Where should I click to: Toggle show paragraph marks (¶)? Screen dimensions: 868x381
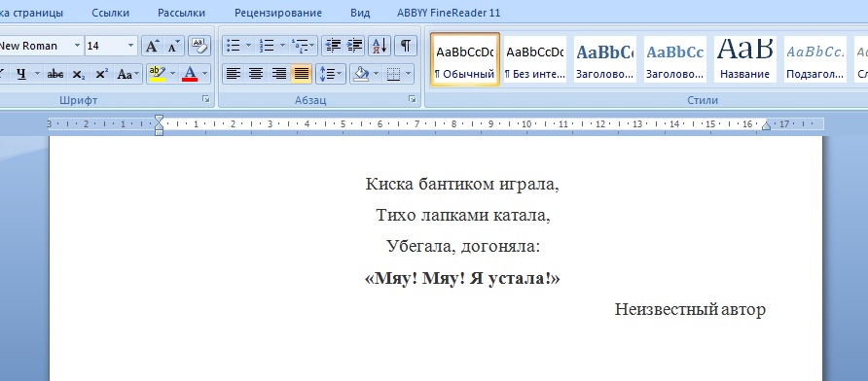point(406,47)
